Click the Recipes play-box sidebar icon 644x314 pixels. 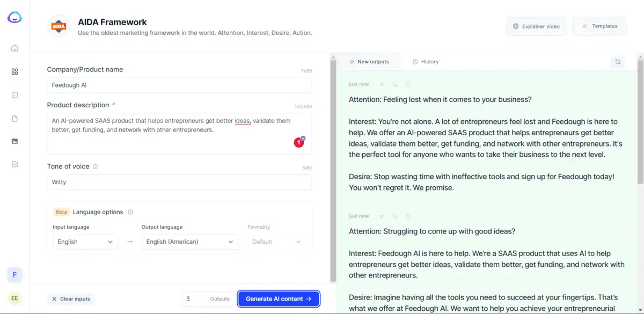click(14, 95)
